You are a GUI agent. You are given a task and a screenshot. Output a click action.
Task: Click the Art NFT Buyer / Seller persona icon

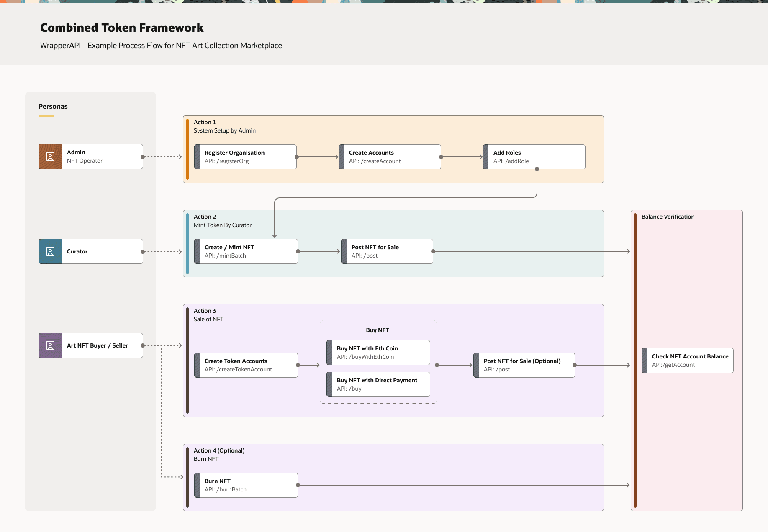(50, 345)
